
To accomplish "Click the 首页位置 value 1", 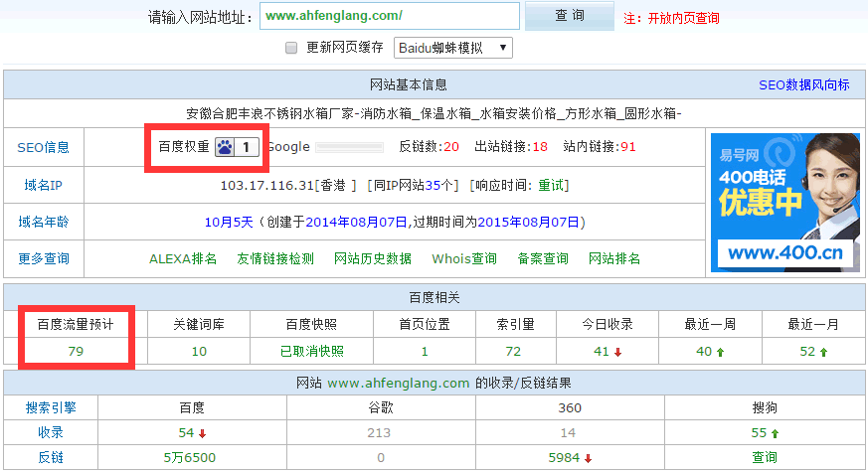I will click(425, 352).
